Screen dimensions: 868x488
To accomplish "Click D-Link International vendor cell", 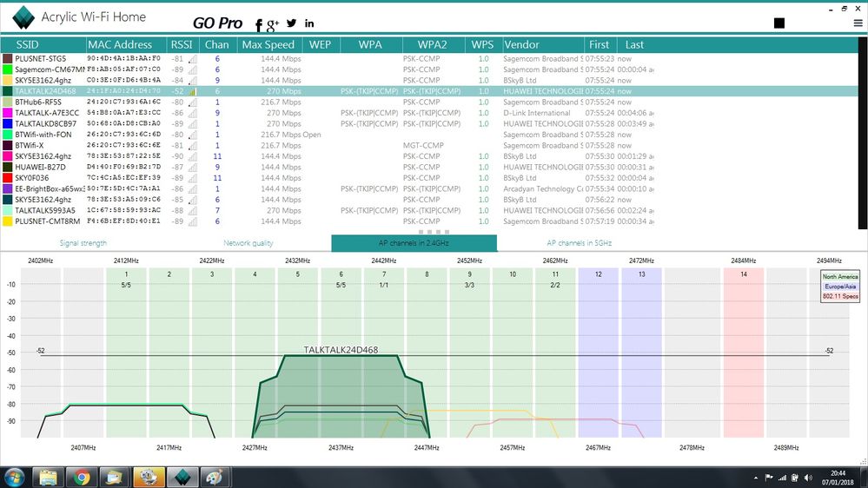I will click(x=536, y=113).
